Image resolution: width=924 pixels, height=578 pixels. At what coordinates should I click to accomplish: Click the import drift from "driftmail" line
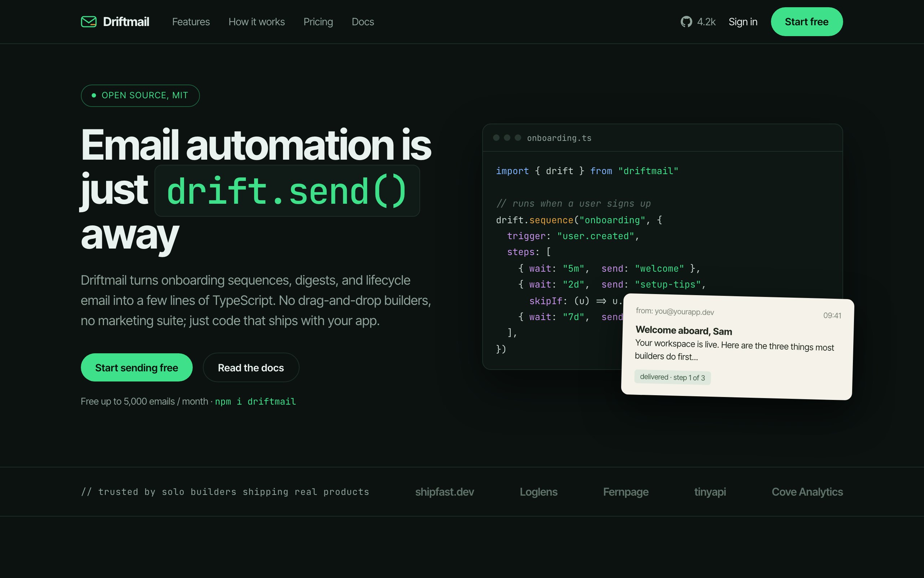tap(587, 171)
